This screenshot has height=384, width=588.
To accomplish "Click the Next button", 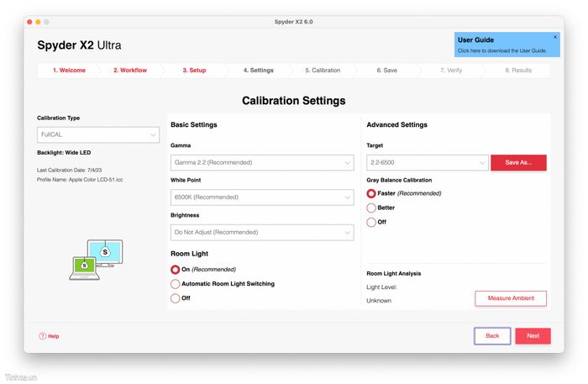I will 533,336.
